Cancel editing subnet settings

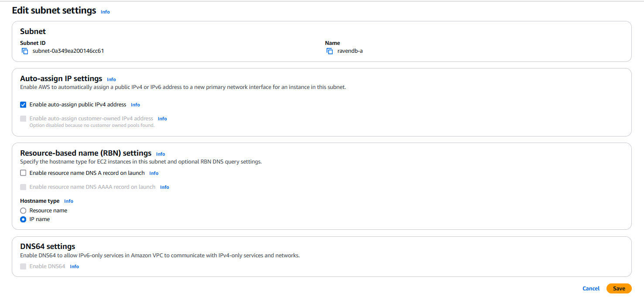pyautogui.click(x=591, y=289)
